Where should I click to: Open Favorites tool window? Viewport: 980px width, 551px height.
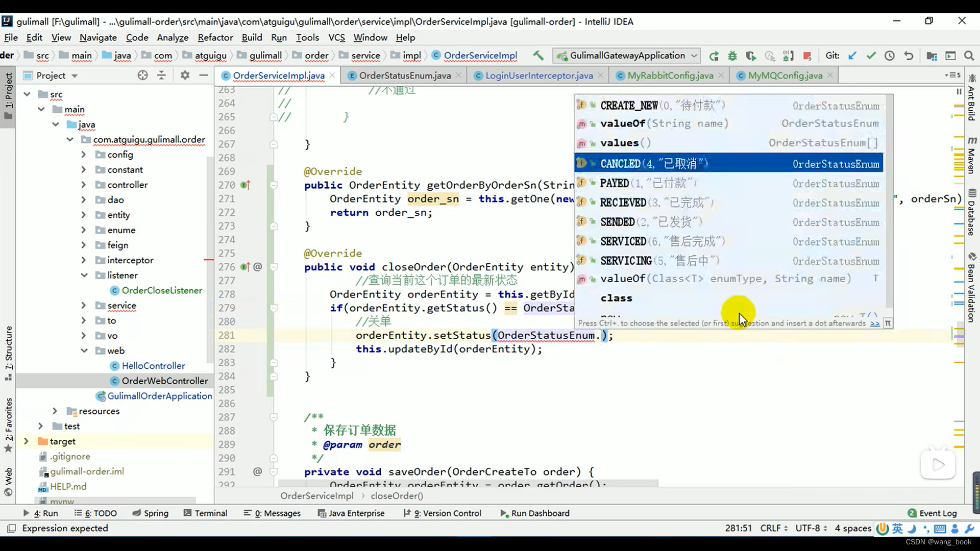pos(9,425)
